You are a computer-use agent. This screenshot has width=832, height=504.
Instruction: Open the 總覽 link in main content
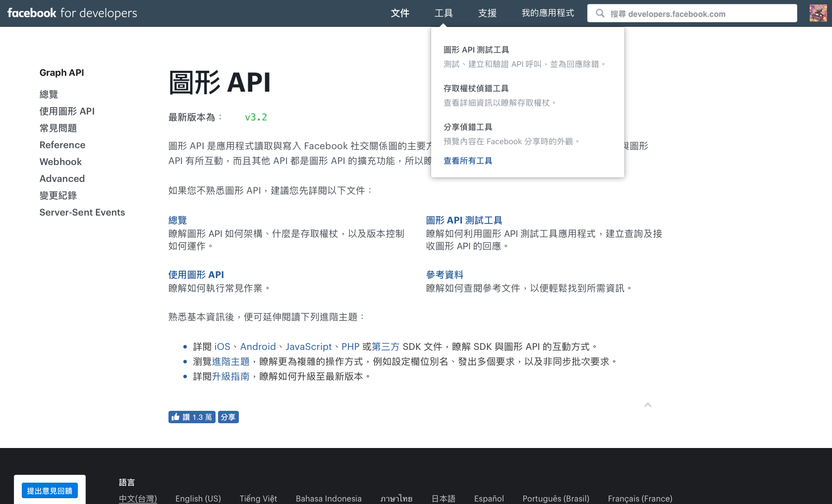[x=177, y=220]
